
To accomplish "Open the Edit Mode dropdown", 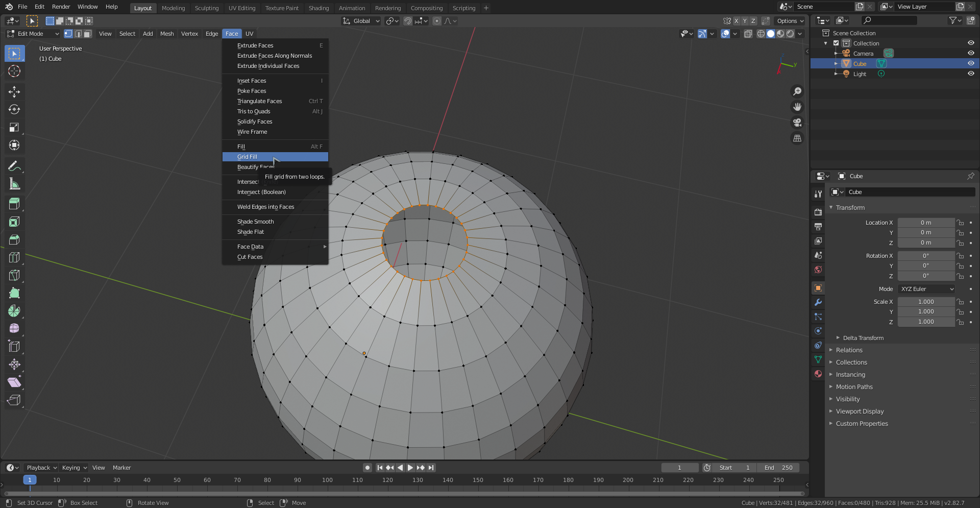I will click(x=33, y=34).
